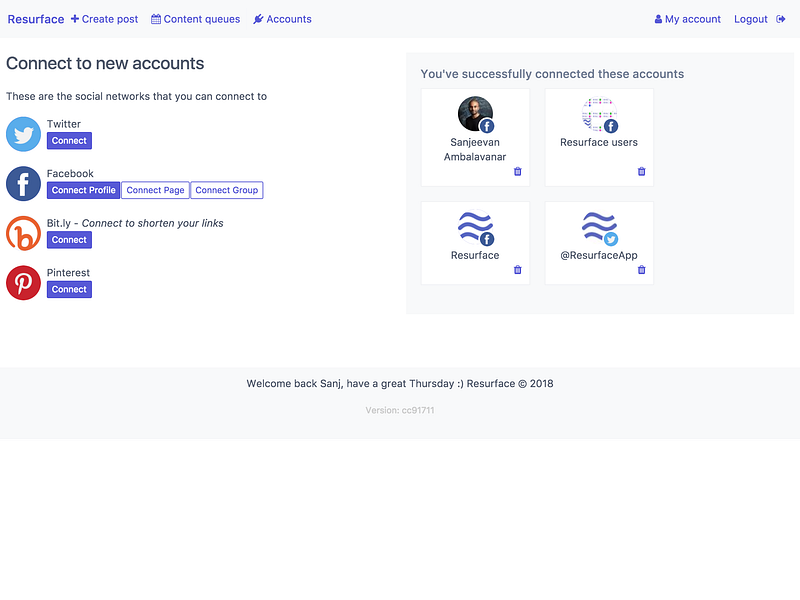Screen dimensions: 800x600
Task: Click the Facebook logo icon
Action: (23, 184)
